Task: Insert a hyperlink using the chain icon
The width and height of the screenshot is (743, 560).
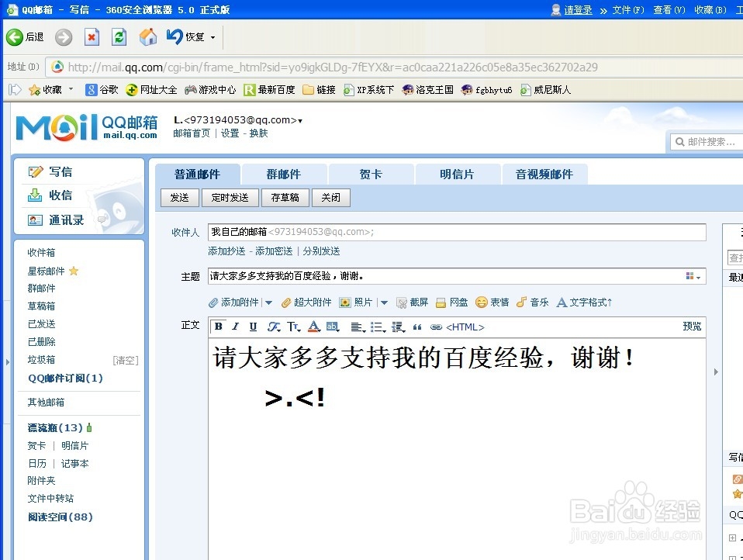Action: [x=436, y=327]
